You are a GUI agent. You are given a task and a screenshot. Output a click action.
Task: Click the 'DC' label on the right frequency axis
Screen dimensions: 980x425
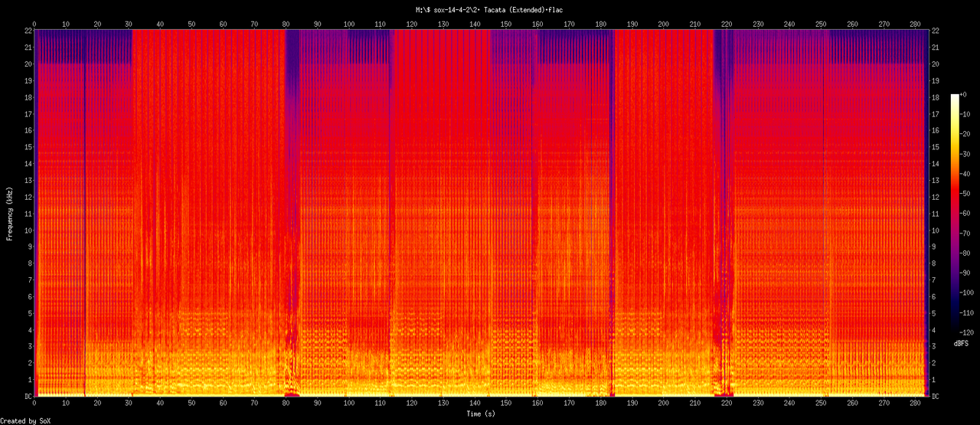[937, 397]
